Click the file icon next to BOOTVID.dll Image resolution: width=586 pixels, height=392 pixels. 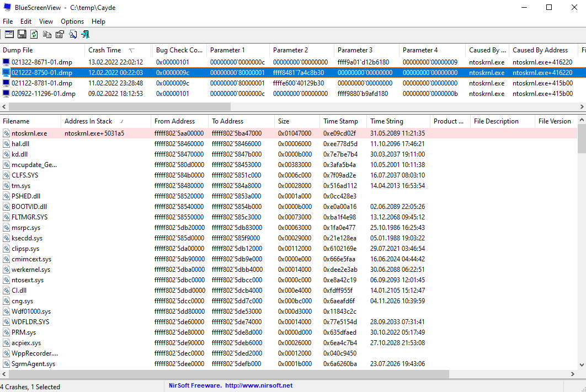[x=7, y=206]
